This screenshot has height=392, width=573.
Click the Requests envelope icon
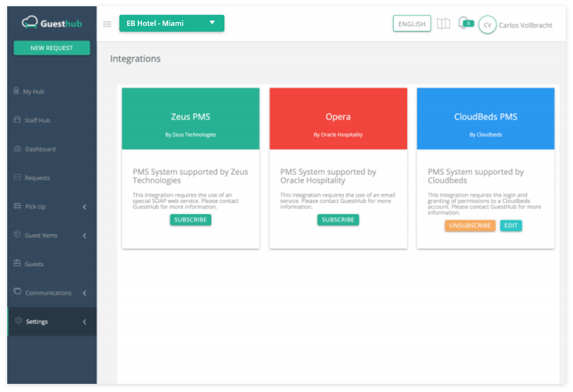17,177
